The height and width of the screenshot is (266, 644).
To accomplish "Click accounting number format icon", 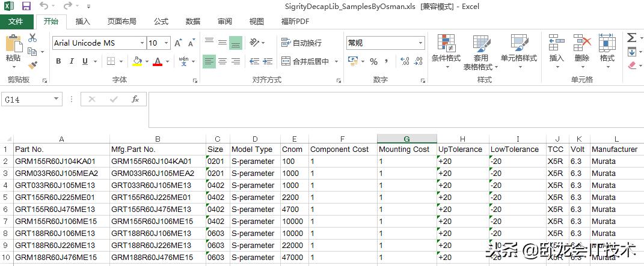I will (353, 61).
